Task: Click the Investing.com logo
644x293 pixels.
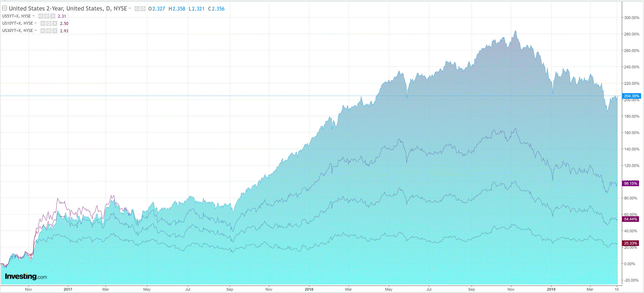Action: tap(26, 276)
